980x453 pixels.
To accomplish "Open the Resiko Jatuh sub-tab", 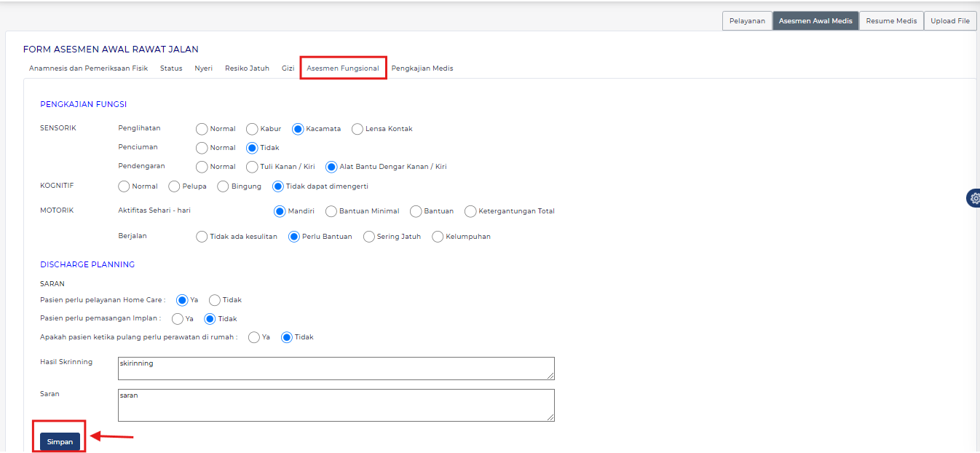I will 247,68.
